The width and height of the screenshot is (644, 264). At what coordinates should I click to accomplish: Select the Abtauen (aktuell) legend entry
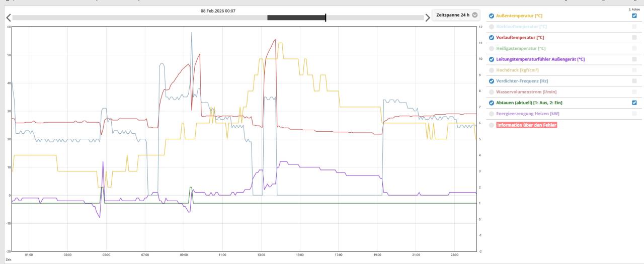coord(529,103)
